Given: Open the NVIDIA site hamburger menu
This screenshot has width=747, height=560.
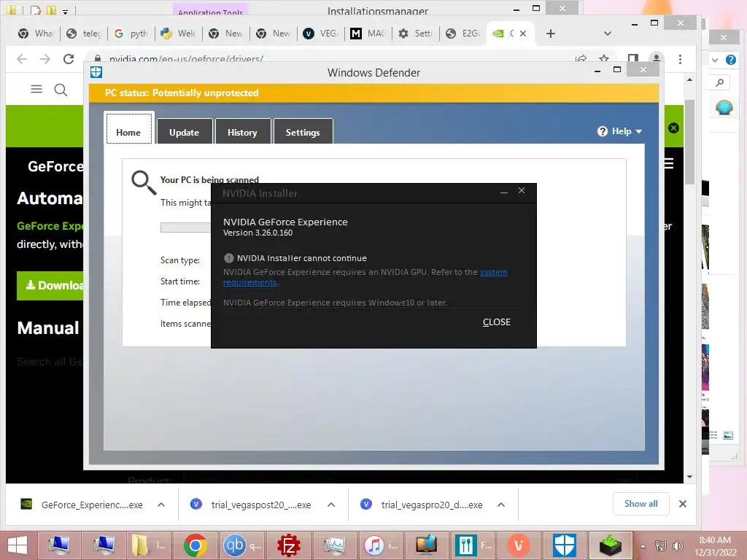Looking at the screenshot, I should (x=36, y=89).
